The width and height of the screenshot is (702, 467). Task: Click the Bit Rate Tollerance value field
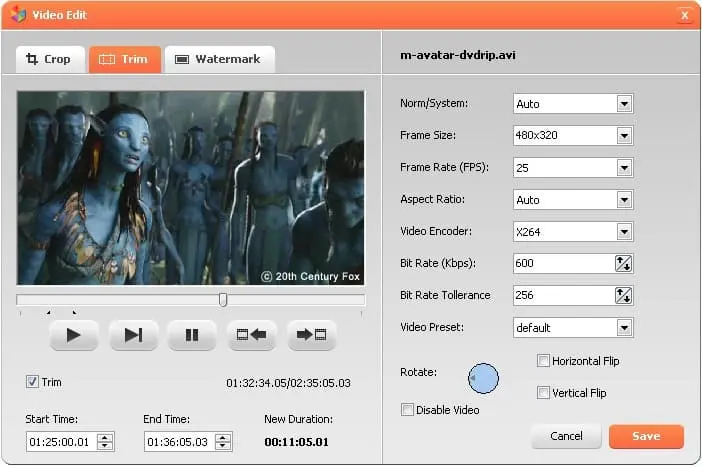(564, 296)
